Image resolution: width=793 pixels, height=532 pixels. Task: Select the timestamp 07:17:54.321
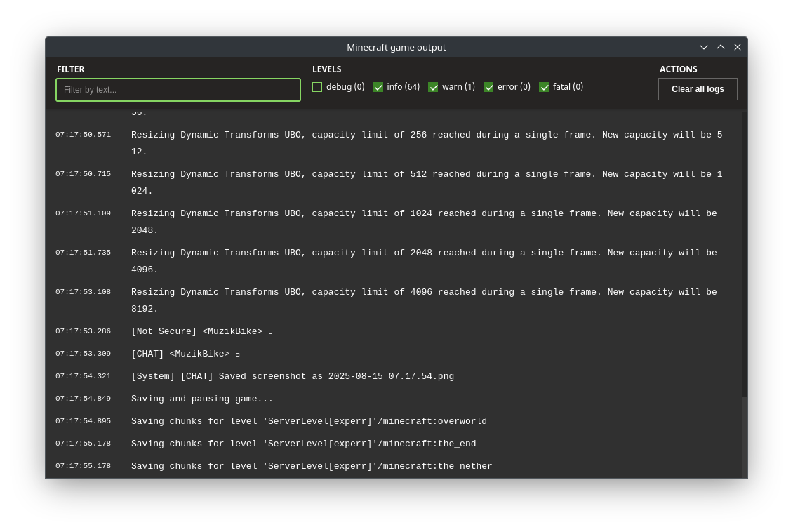click(83, 376)
